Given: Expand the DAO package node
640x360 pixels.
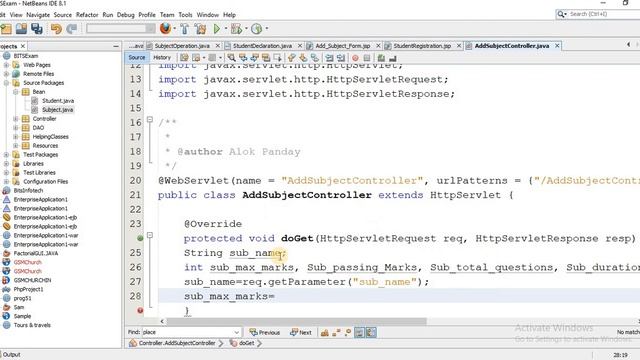Looking at the screenshot, I should [16, 128].
